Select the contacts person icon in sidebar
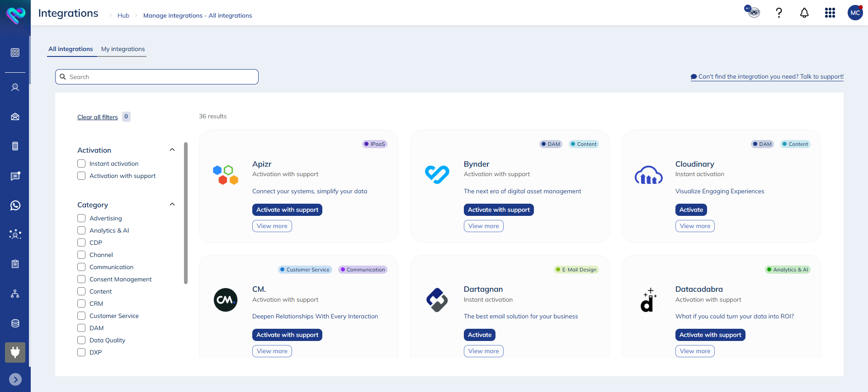 [x=15, y=87]
